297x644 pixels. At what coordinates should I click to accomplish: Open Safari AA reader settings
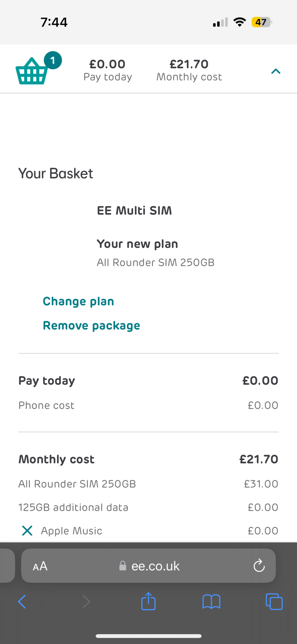(x=40, y=566)
